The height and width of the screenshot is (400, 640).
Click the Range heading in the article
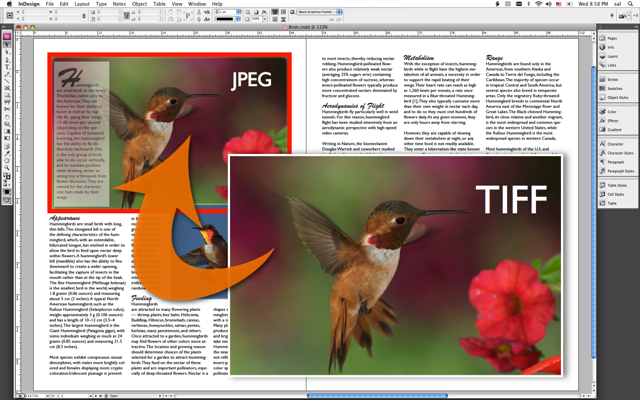click(x=494, y=58)
